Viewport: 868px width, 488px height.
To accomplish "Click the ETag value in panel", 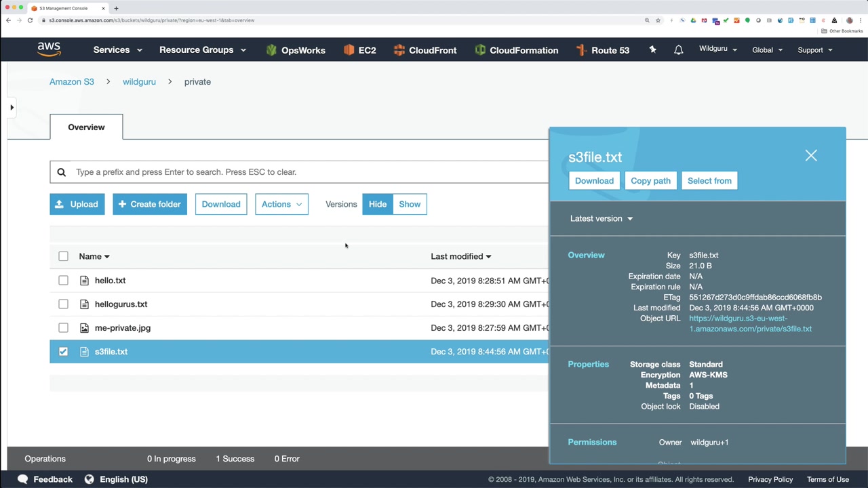I will coord(755,298).
